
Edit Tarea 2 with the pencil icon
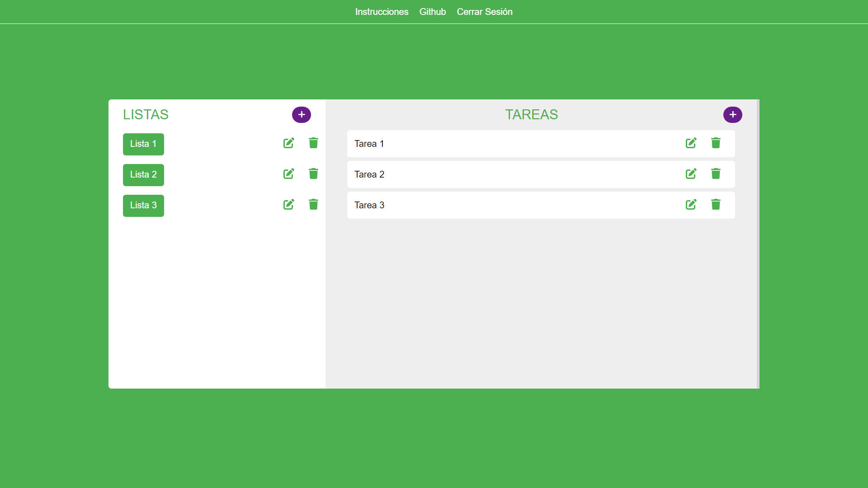(691, 174)
